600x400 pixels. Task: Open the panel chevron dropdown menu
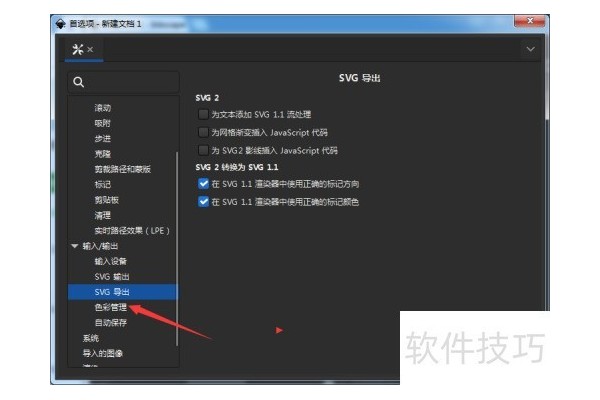tap(530, 49)
